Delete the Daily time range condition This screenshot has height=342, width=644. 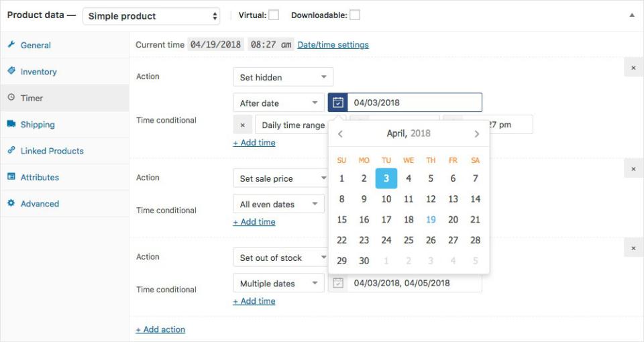coord(243,125)
